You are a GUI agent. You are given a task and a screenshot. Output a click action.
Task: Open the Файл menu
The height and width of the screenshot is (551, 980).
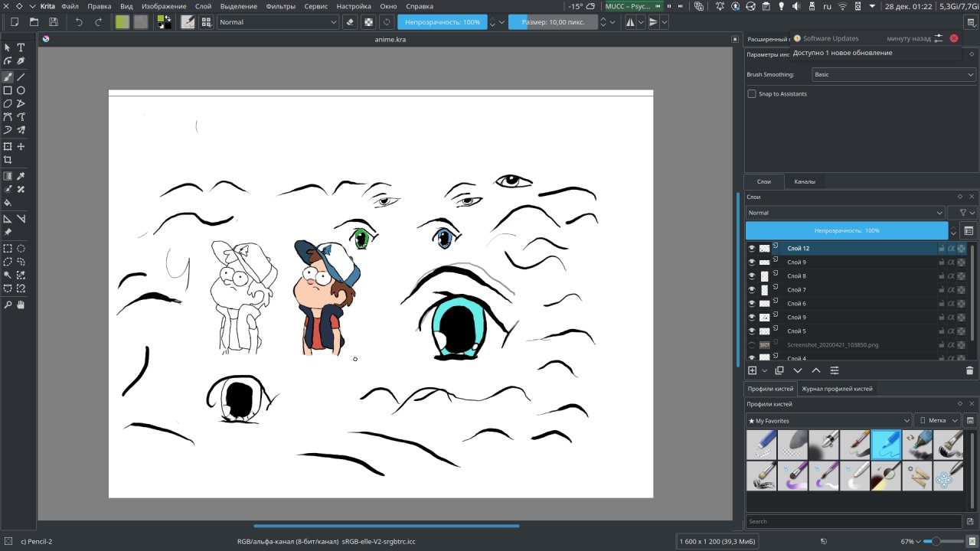tap(70, 6)
